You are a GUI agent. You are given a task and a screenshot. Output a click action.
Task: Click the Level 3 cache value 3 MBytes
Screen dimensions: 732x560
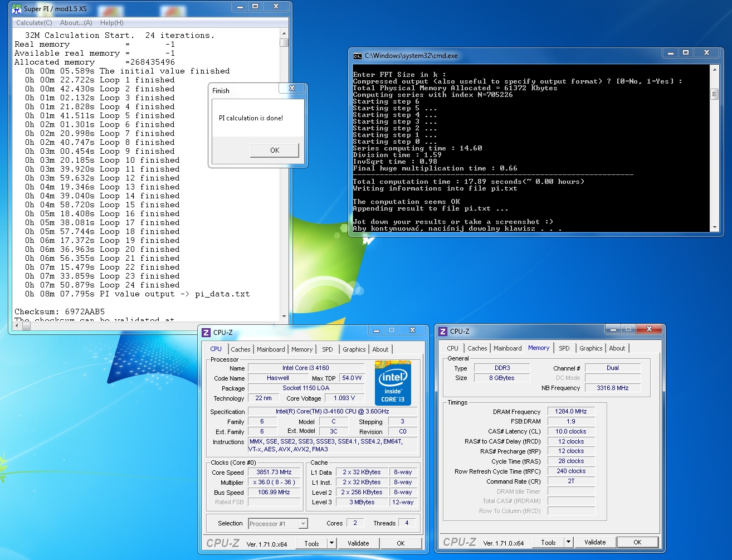coord(362,502)
